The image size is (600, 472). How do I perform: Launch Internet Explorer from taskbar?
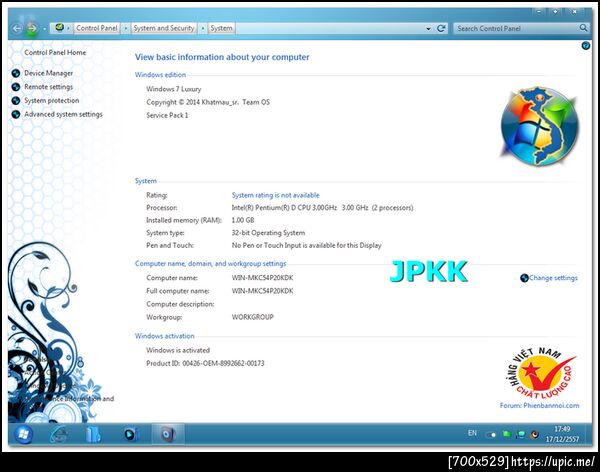point(59,434)
